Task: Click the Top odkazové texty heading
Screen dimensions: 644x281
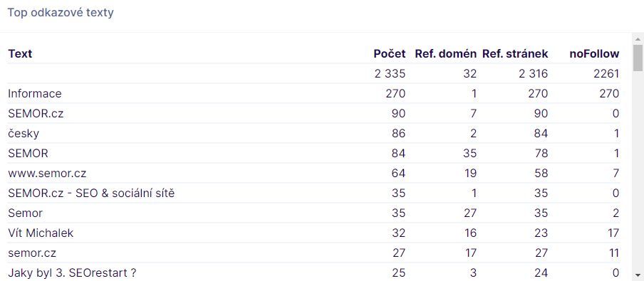Action: [61, 13]
